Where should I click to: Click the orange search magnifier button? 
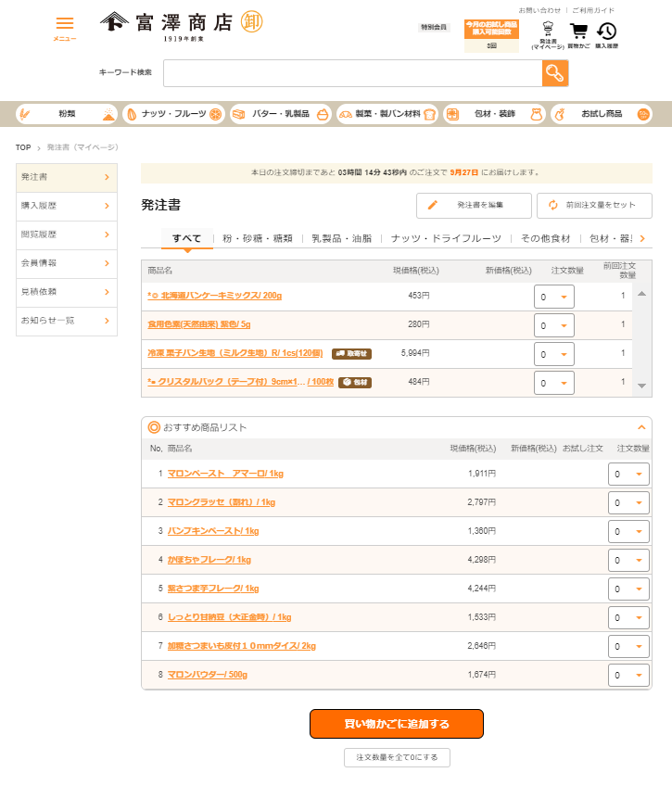[x=555, y=73]
